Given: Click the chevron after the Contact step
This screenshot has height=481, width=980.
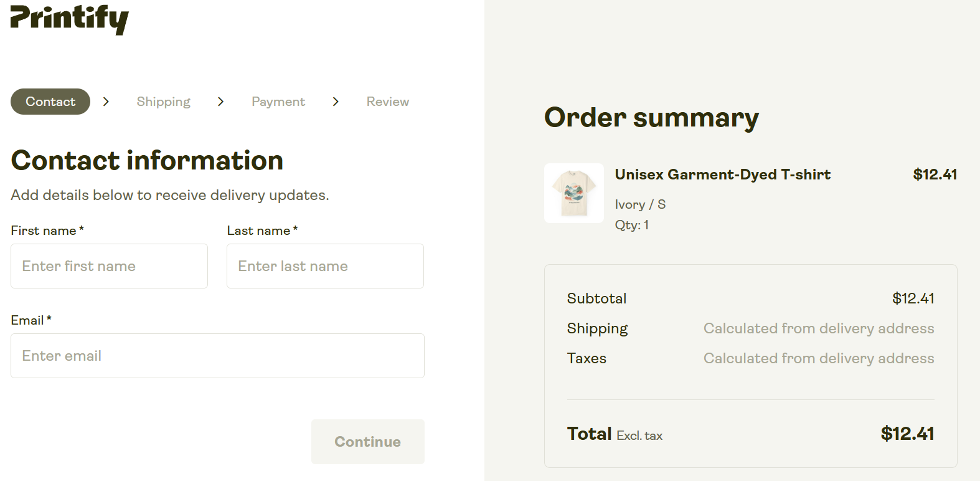Looking at the screenshot, I should (x=106, y=101).
